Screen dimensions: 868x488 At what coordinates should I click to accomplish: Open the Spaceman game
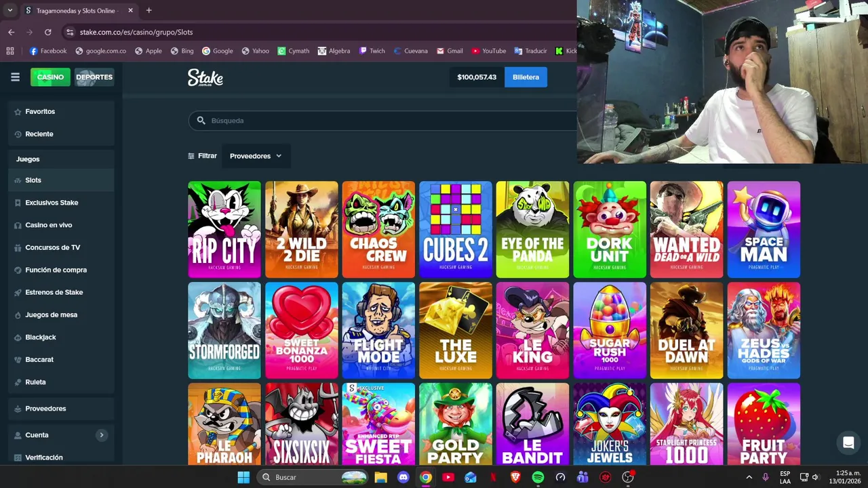[764, 230]
